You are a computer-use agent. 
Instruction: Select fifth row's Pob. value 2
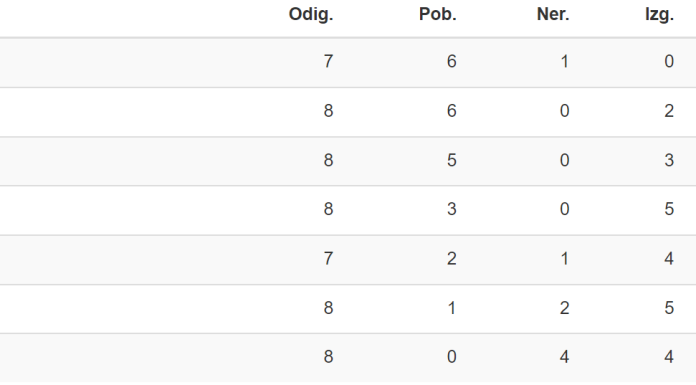[x=451, y=258]
